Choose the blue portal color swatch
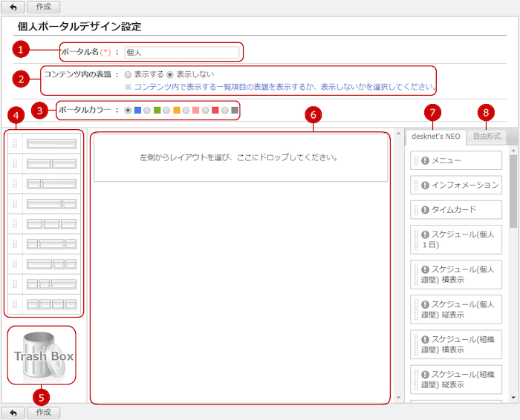520x420 pixels. pos(138,111)
